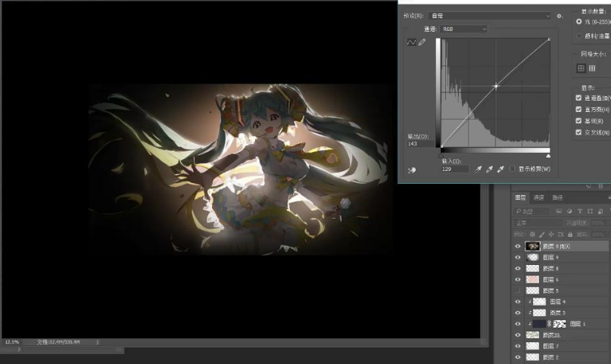The image size is (611, 364).
Task: Toggle the 基线 (Baseline) checkbox
Action: click(x=579, y=120)
